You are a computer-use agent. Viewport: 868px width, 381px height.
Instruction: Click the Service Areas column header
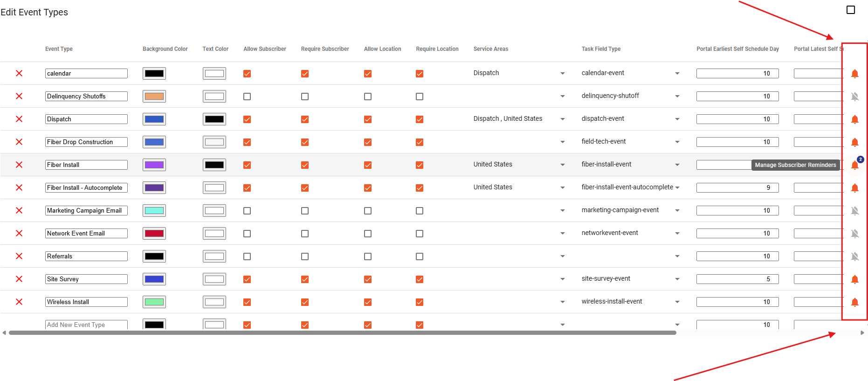(x=491, y=49)
